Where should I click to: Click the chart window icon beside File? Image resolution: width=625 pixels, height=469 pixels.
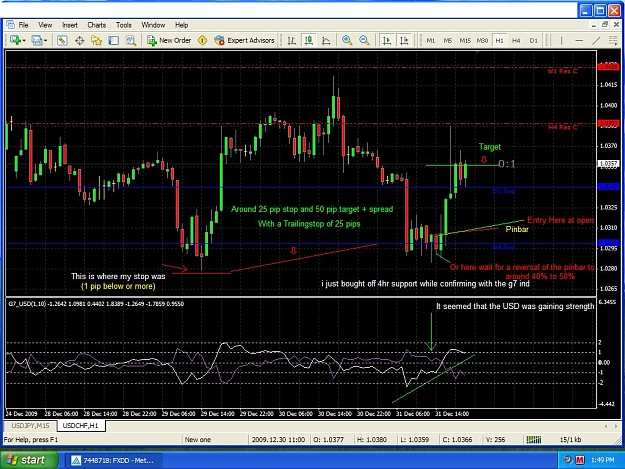[10, 25]
